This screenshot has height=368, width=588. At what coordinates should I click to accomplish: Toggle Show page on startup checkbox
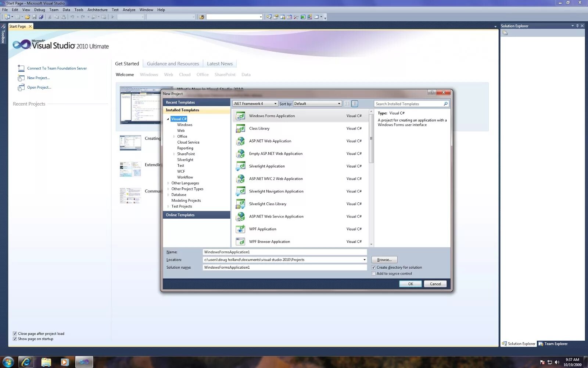point(15,339)
